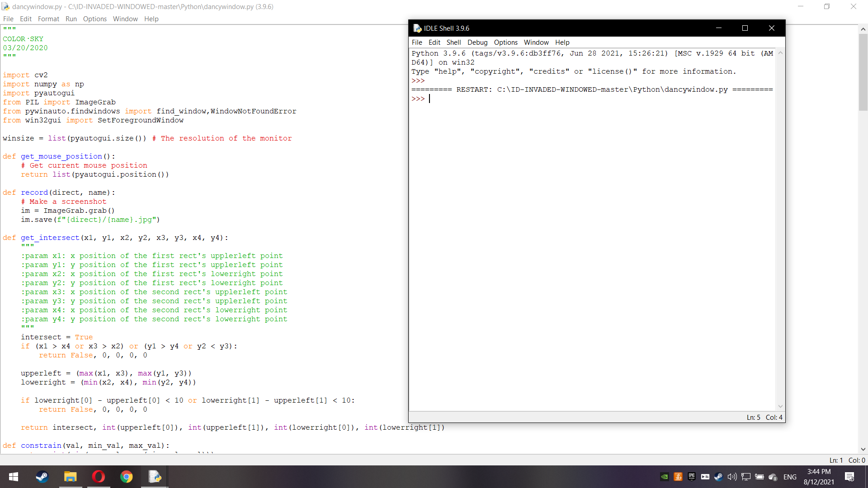
Task: Launch Steam from the taskbar
Action: click(42, 477)
